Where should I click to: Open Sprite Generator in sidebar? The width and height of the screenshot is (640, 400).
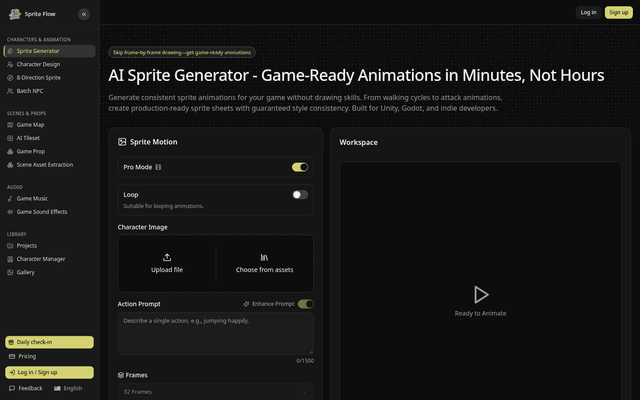(49, 51)
